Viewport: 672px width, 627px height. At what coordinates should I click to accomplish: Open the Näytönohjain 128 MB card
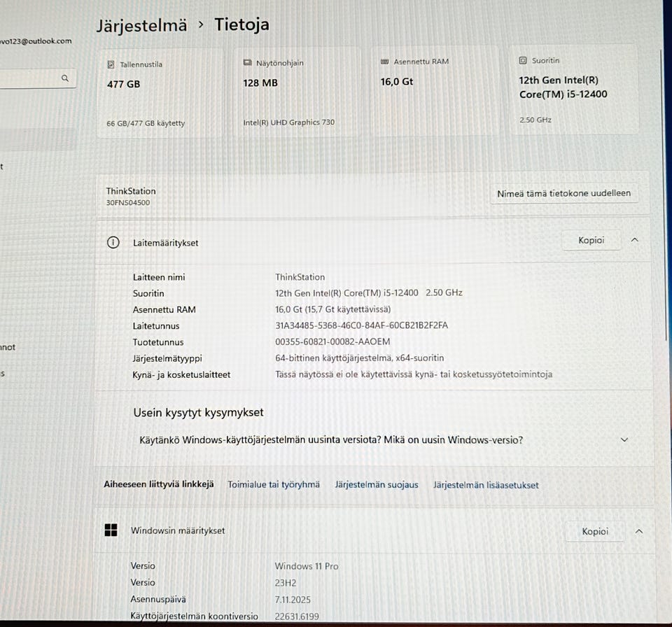click(297, 92)
